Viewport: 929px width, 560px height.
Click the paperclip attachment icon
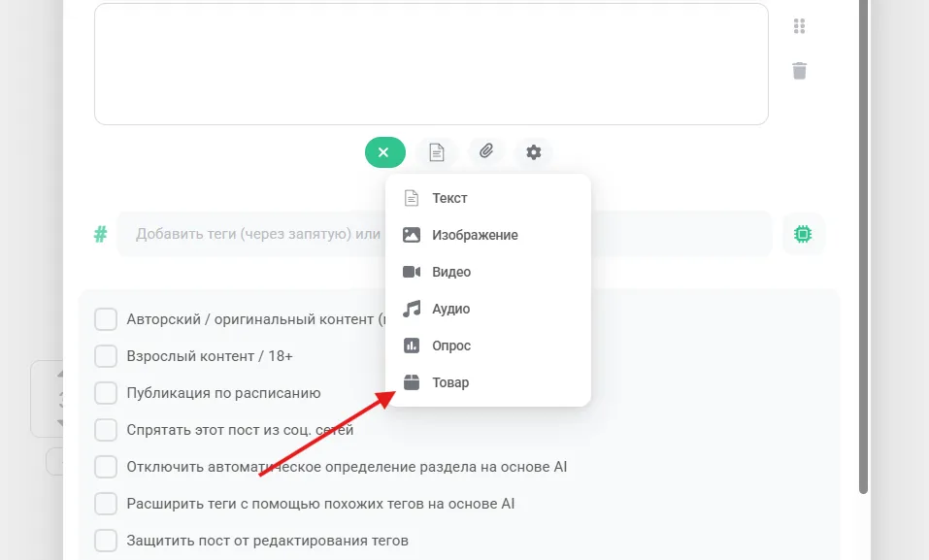coord(485,151)
